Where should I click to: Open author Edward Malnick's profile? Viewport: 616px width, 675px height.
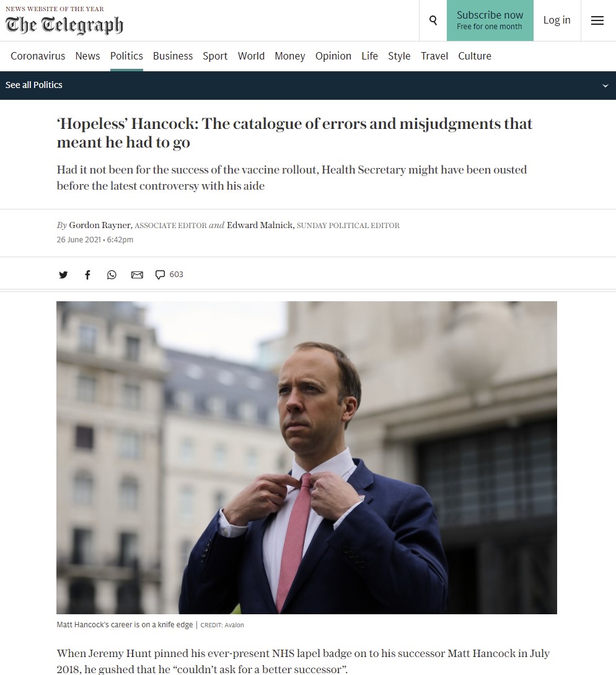pos(260,225)
